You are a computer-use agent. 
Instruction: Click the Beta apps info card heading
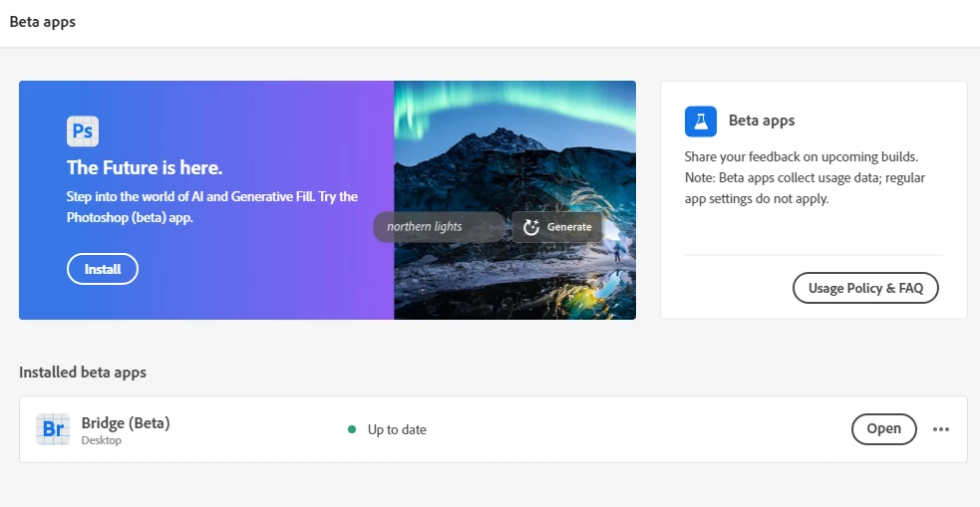pyautogui.click(x=762, y=121)
